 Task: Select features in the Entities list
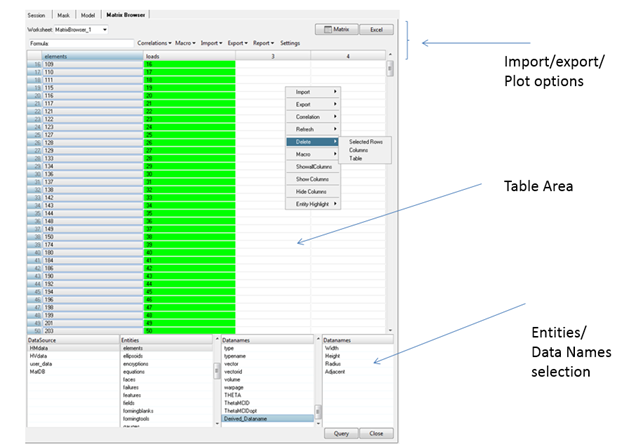click(167, 395)
